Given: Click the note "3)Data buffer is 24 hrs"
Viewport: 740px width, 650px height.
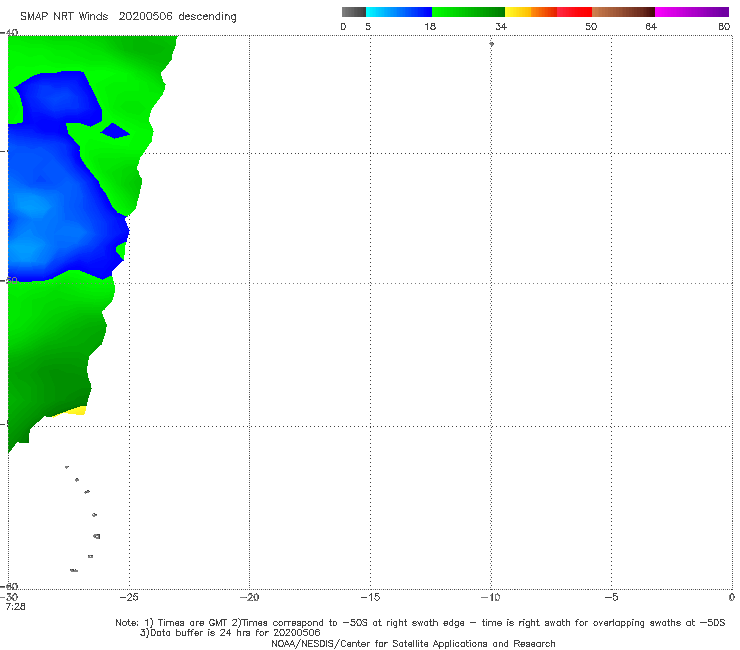Looking at the screenshot, I should tap(230, 633).
